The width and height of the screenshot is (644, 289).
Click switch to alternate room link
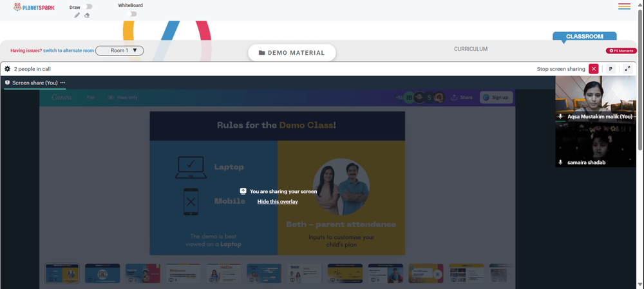click(69, 50)
